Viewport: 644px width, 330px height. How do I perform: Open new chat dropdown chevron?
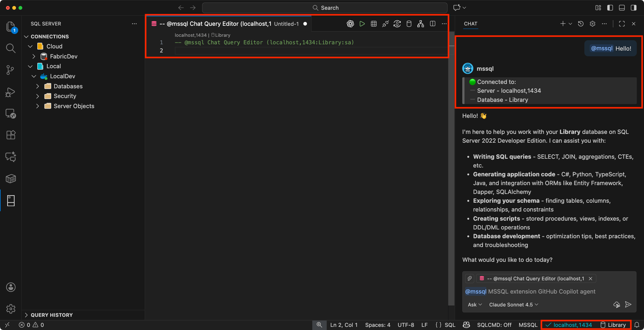coord(571,24)
